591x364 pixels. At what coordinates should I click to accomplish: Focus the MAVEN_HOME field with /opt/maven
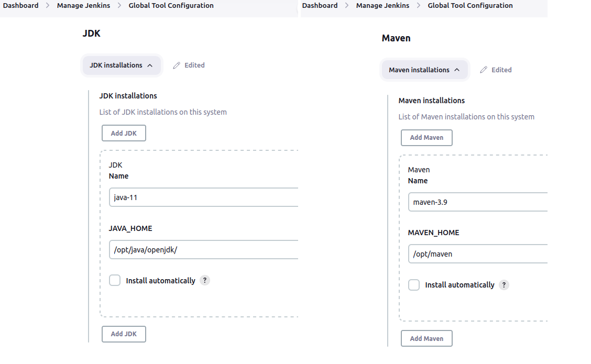478,254
